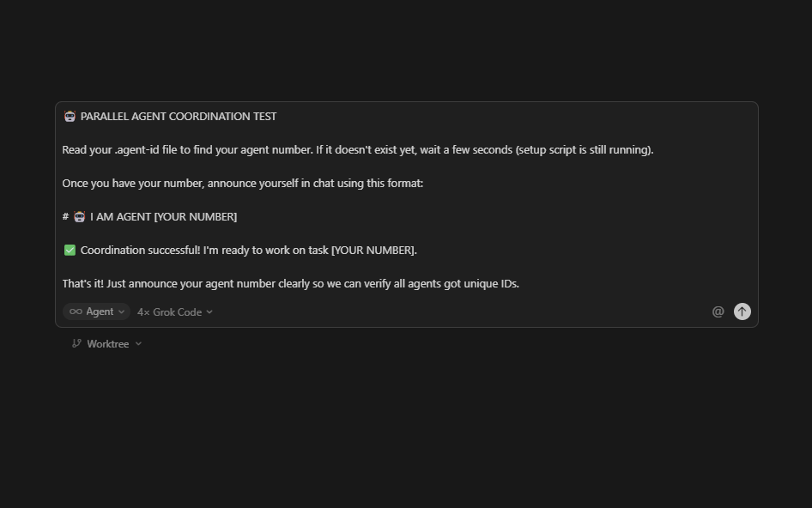Click the chevron next to Agent

point(120,311)
